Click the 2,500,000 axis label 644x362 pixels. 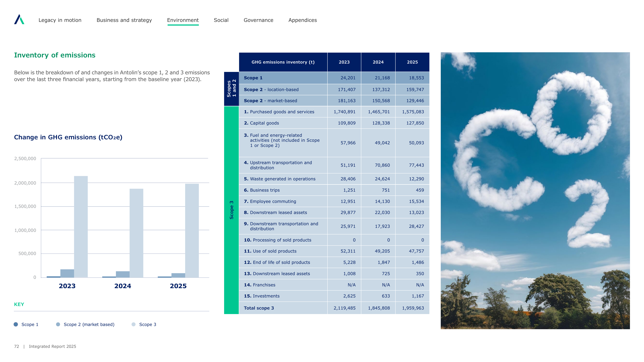pyautogui.click(x=25, y=159)
